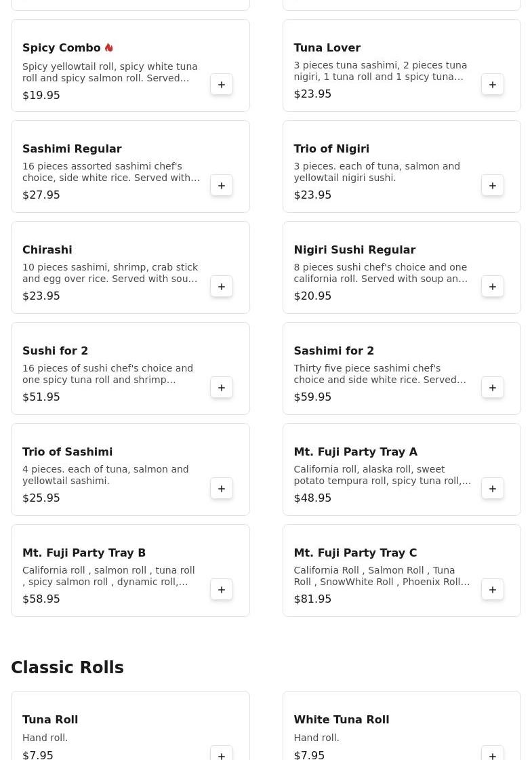This screenshot has height=760, width=532.
Task: Open the White Tuna Roll item
Action: tap(341, 720)
